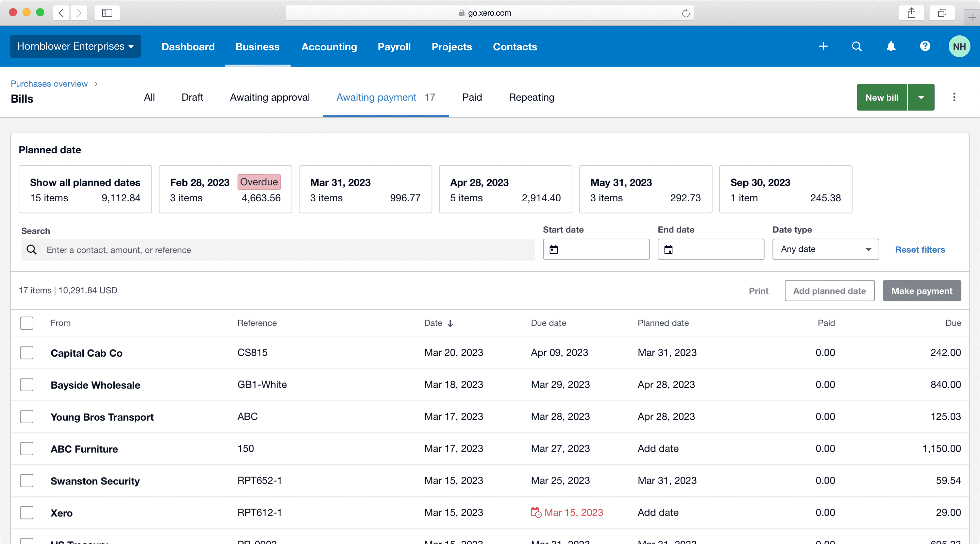Click the Start date input field
This screenshot has width=980, height=544.
click(x=596, y=249)
